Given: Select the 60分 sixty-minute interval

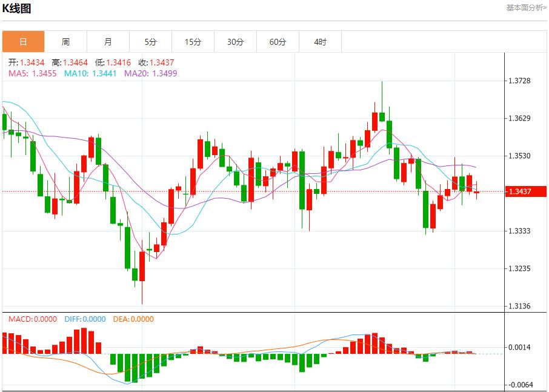Looking at the screenshot, I should click(x=278, y=41).
